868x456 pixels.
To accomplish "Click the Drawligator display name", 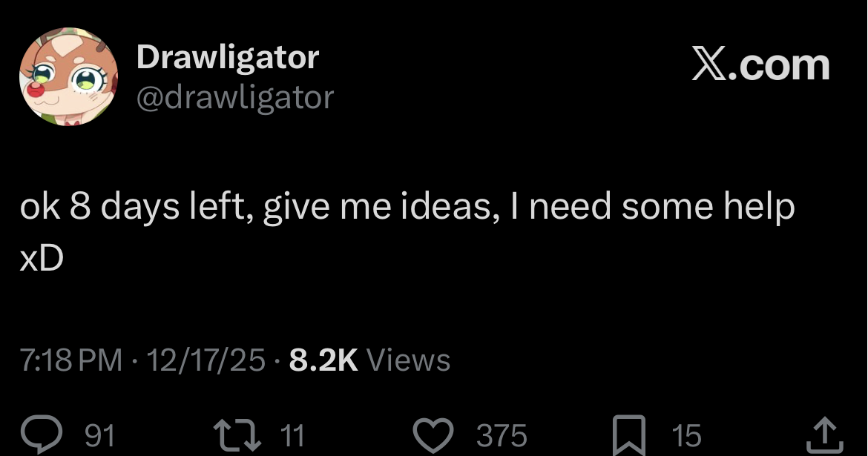I will [228, 57].
